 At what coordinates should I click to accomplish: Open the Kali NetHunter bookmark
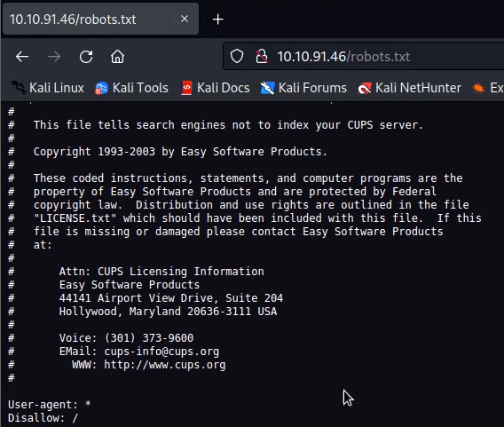[410, 88]
